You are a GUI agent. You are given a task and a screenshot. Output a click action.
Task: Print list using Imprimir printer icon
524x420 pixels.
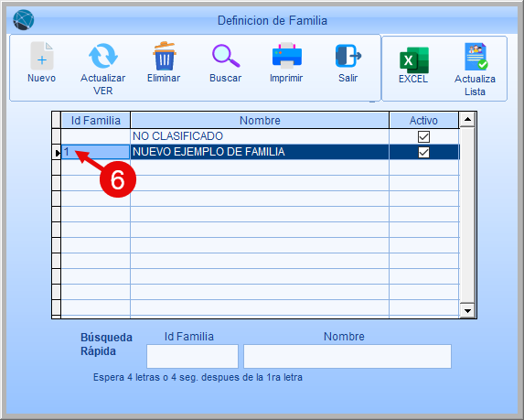click(287, 56)
